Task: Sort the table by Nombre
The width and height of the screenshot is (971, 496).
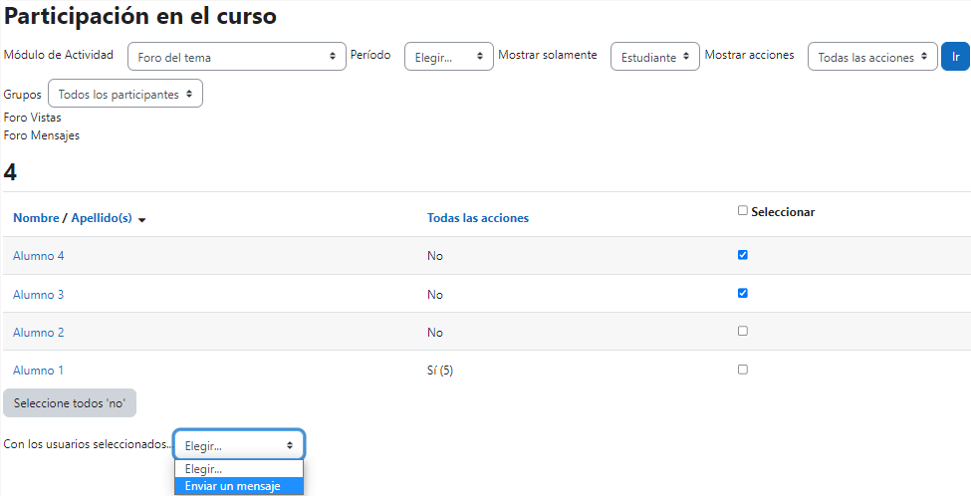Action: click(36, 218)
